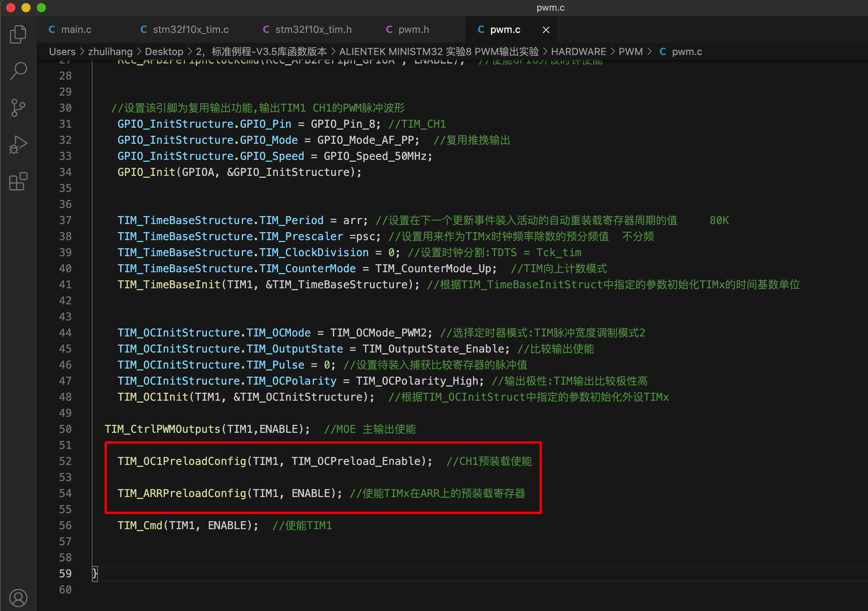Click TIM_Cmd function call on line 56
Image resolution: width=868 pixels, height=611 pixels.
tap(140, 525)
